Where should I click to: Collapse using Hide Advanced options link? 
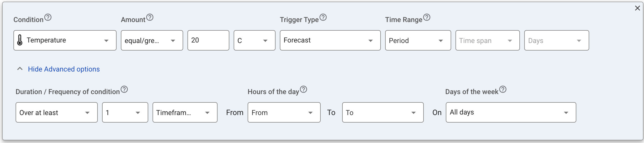pyautogui.click(x=64, y=69)
